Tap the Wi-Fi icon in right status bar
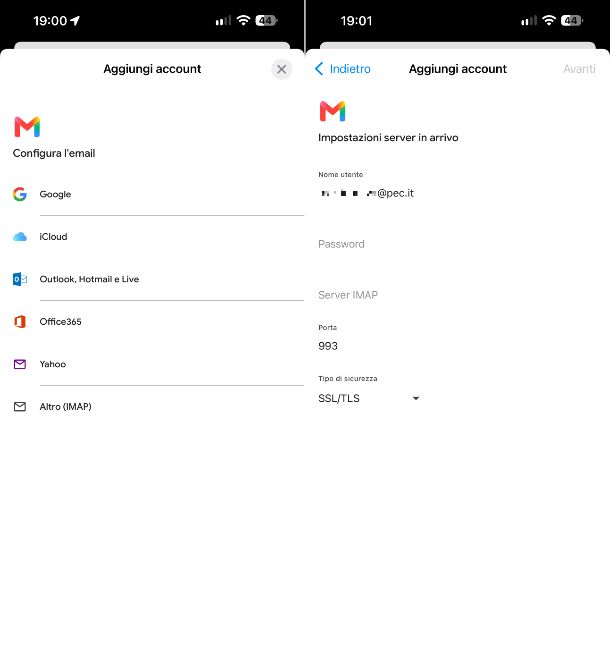The image size is (610, 660). point(549,20)
